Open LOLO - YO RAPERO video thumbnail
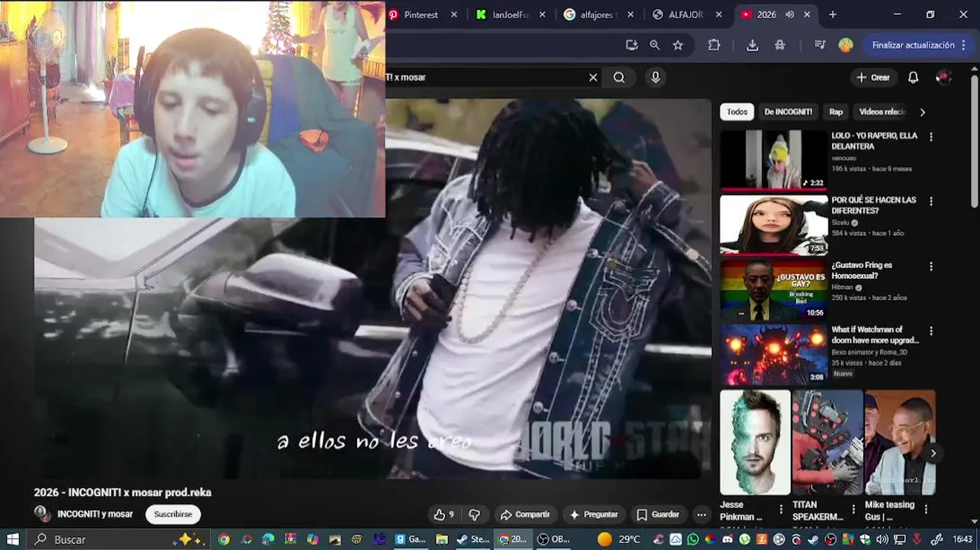 coord(773,160)
